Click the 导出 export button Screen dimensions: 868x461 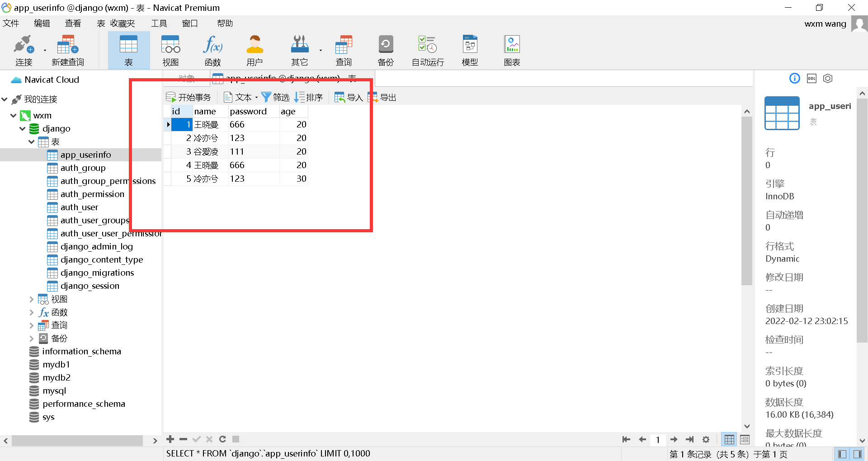[x=382, y=96]
